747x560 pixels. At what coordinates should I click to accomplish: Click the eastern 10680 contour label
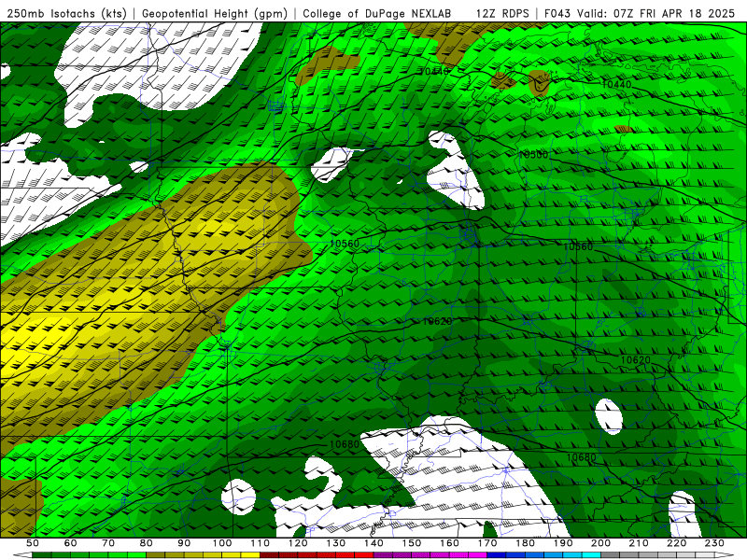pyautogui.click(x=581, y=457)
